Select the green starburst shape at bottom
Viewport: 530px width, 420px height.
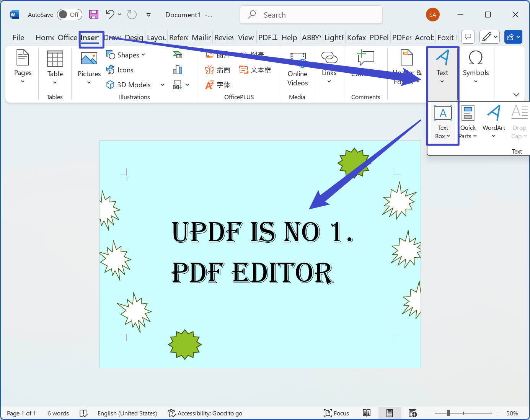(185, 345)
